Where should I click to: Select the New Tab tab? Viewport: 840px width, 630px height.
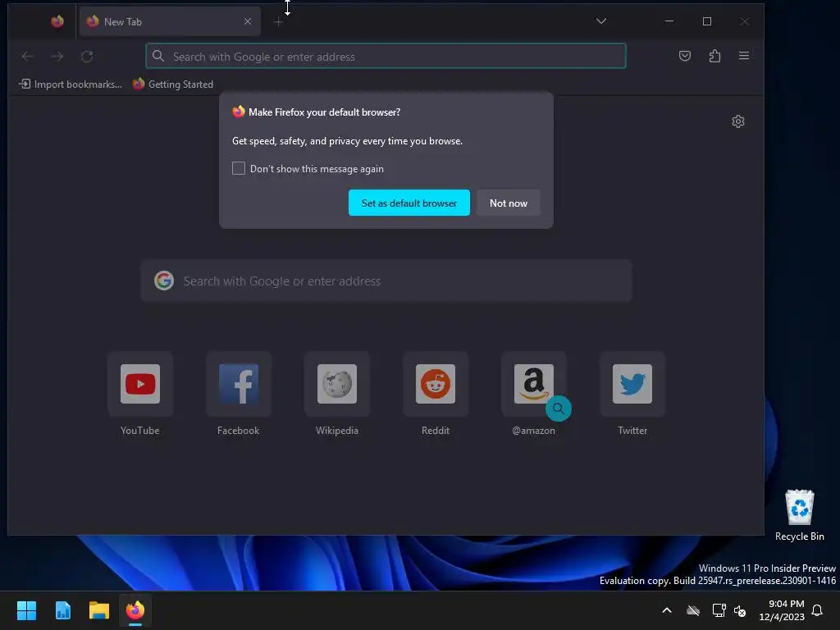170,21
